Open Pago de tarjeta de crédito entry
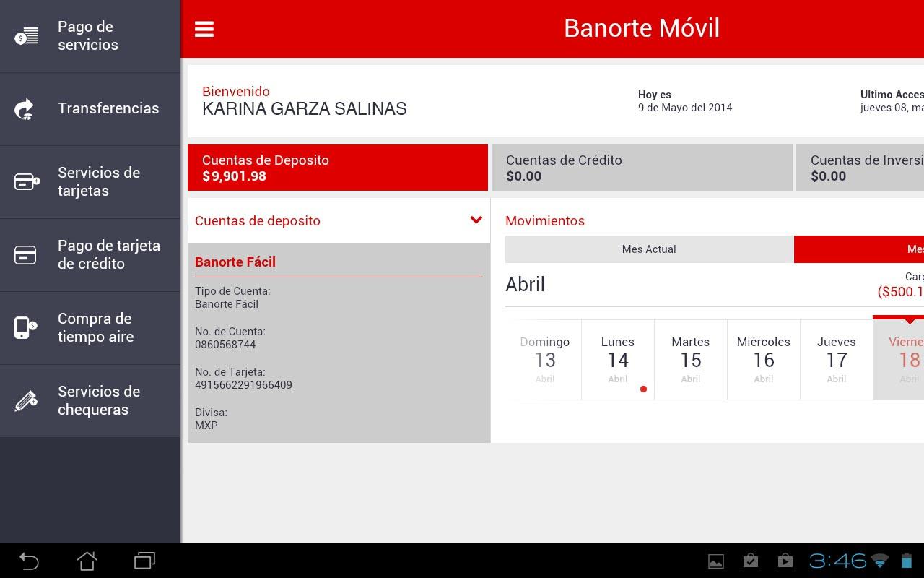 tap(90, 255)
